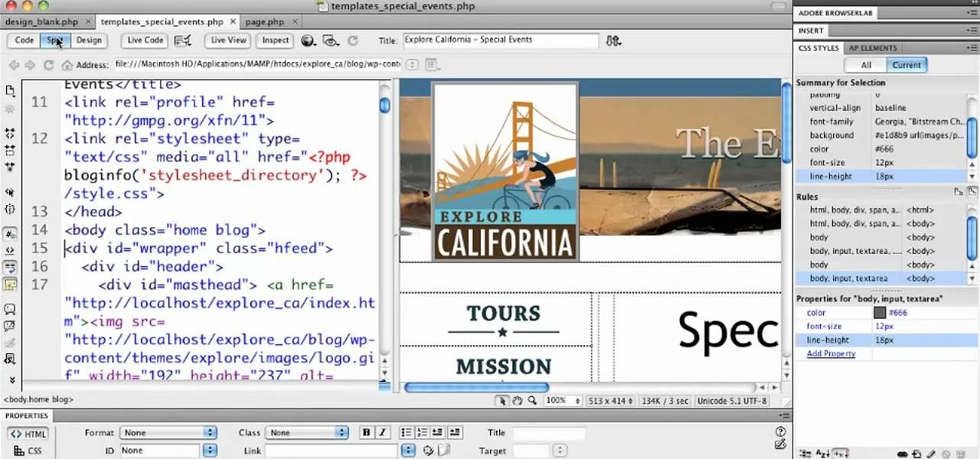Switch to AP Elements tab
Image resolution: width=980 pixels, height=459 pixels.
click(x=872, y=48)
